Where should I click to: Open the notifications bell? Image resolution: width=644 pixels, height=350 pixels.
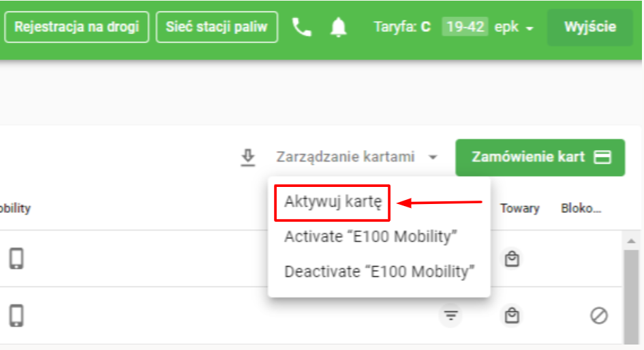[x=339, y=27]
